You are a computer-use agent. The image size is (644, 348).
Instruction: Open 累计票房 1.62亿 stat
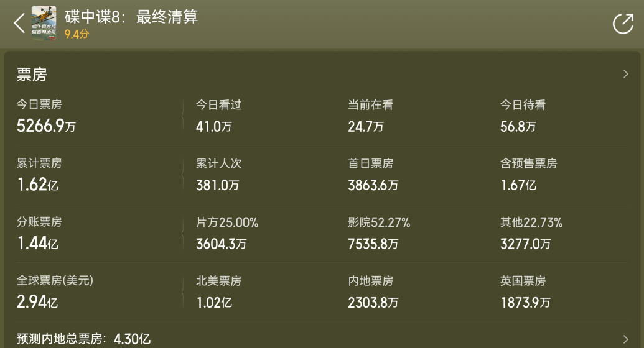[x=39, y=175]
